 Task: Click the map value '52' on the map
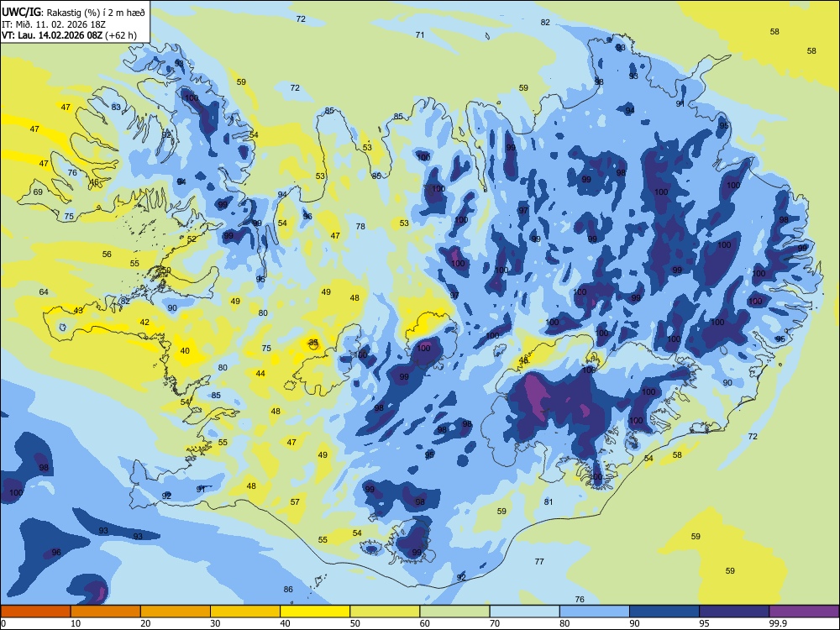tap(192, 239)
